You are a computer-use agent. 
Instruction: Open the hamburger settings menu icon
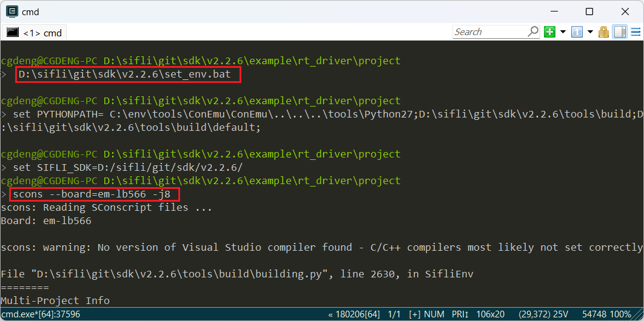[636, 32]
